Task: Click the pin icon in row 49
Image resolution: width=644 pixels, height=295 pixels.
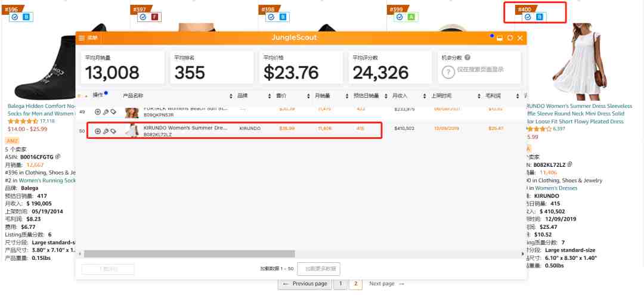Action: pyautogui.click(x=106, y=111)
